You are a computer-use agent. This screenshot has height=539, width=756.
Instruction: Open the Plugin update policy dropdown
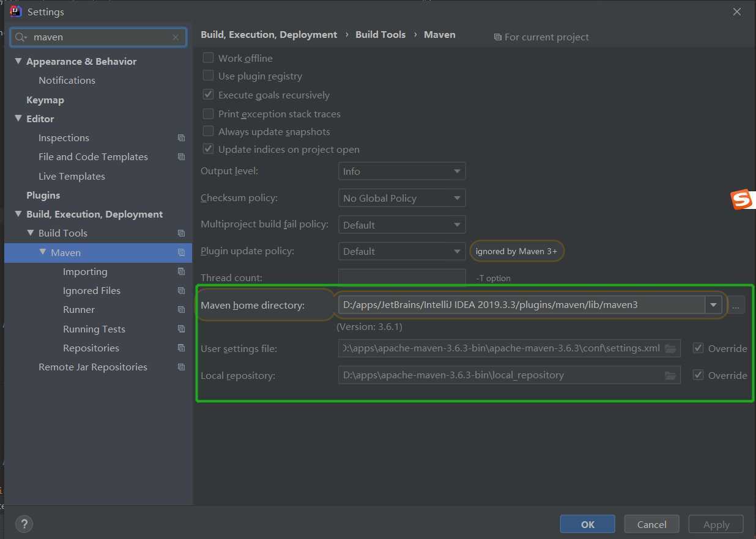[402, 251]
